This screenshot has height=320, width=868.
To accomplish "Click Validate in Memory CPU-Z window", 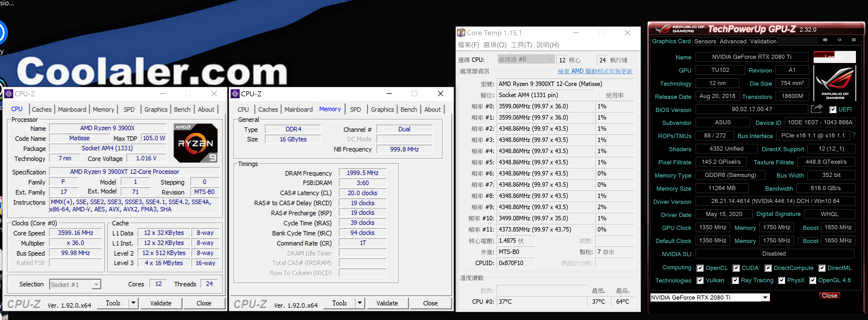I will click(x=387, y=303).
